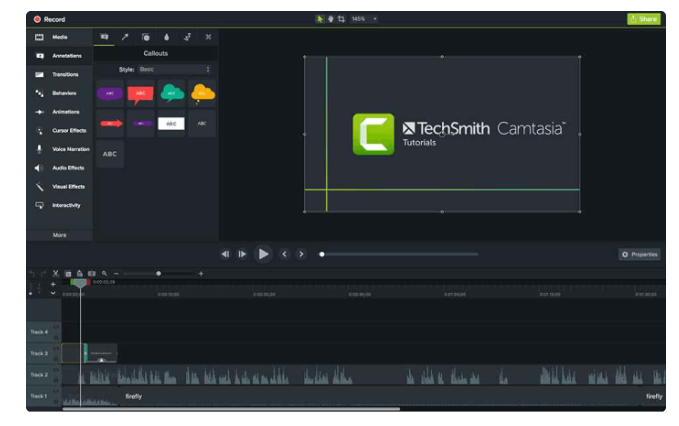Open the Media tab in the sidebar
The image size is (679, 426).
[59, 37]
